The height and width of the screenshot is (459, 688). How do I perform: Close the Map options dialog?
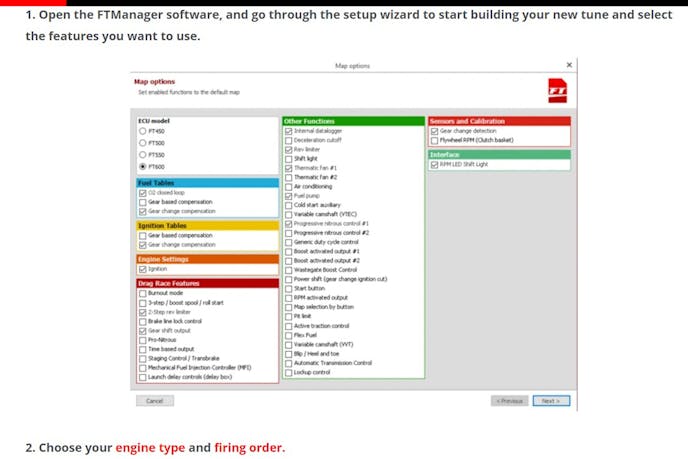tap(569, 65)
